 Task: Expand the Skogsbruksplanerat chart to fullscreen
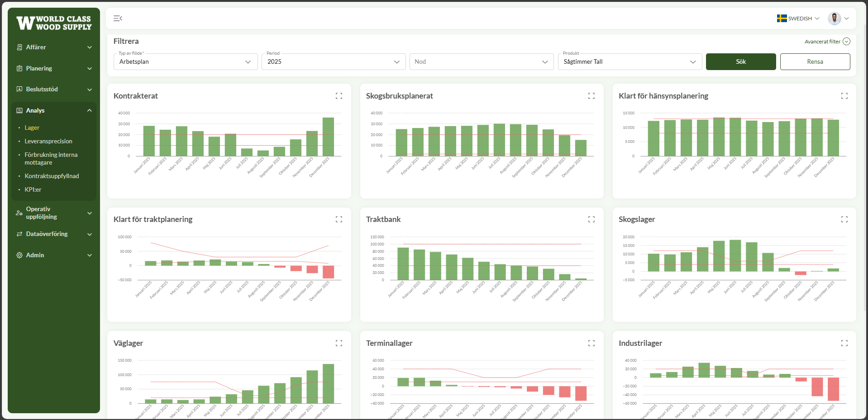click(x=591, y=96)
